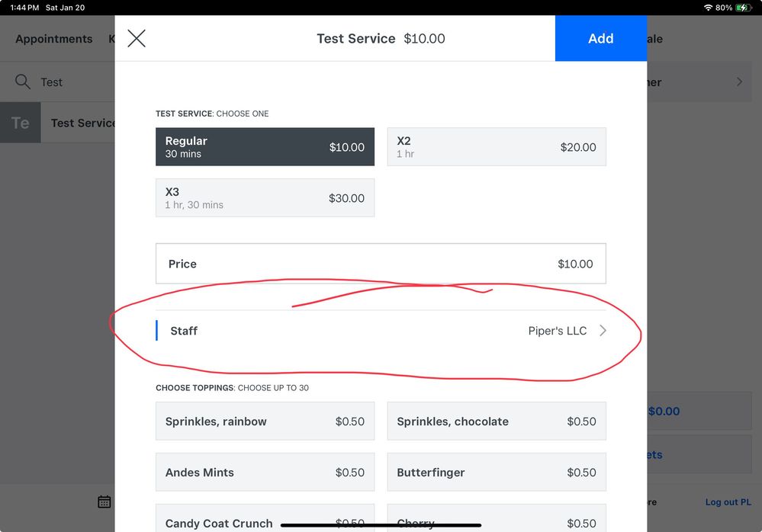Tap the chevron beside Piper's LLC
Screen dimensions: 762x532
(x=603, y=331)
